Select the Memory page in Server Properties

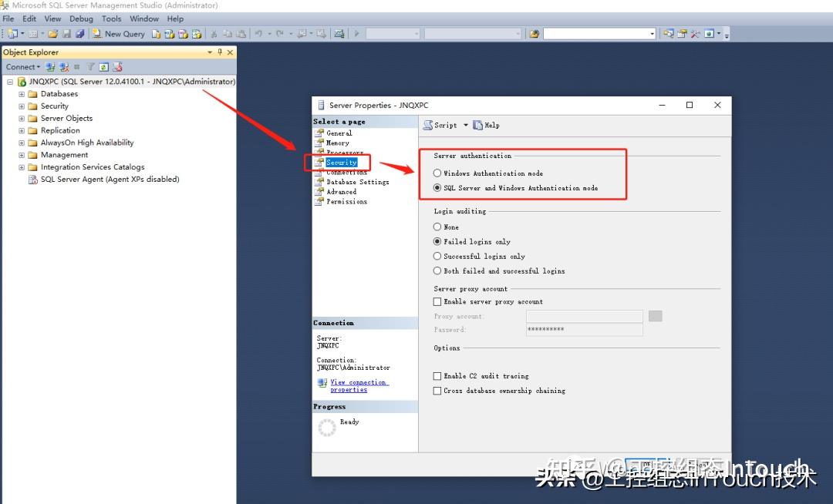(x=337, y=143)
